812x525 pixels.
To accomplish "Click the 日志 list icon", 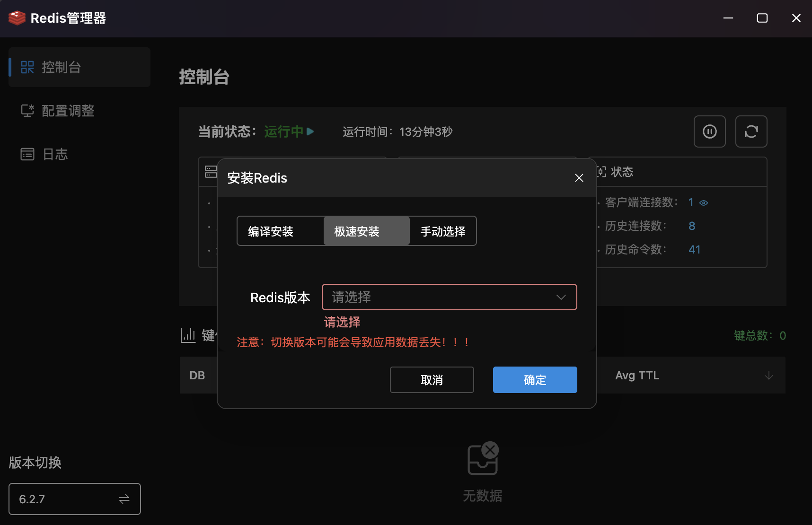I will (27, 154).
